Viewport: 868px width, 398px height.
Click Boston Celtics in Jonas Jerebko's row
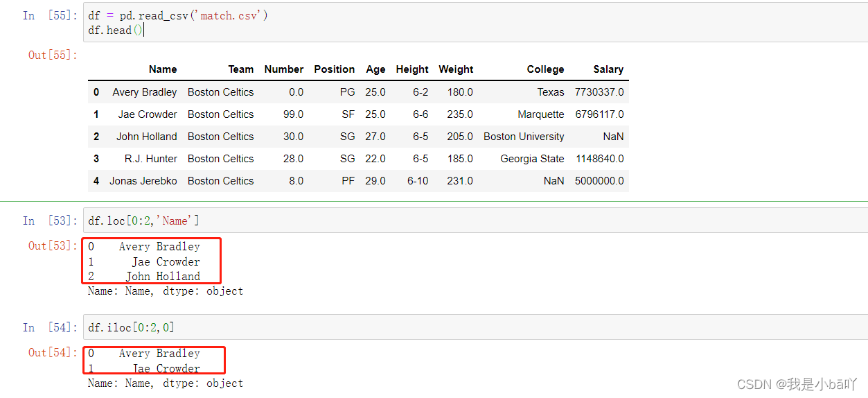pos(221,181)
